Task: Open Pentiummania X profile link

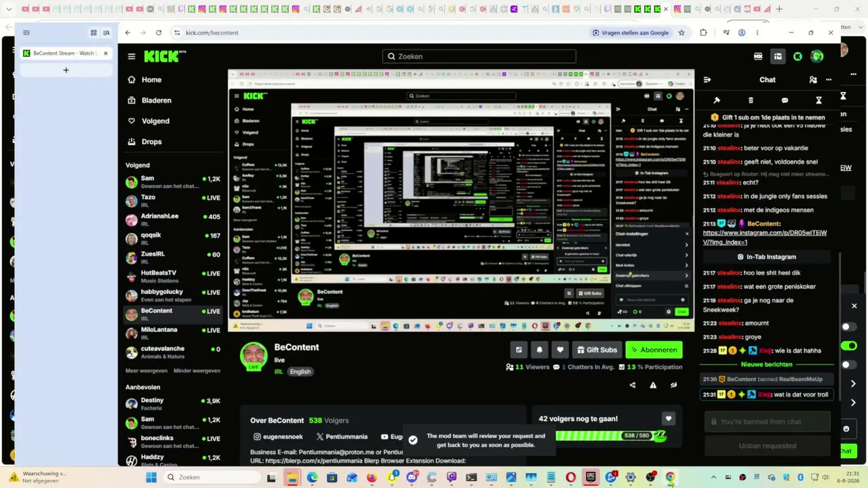Action: (342, 437)
